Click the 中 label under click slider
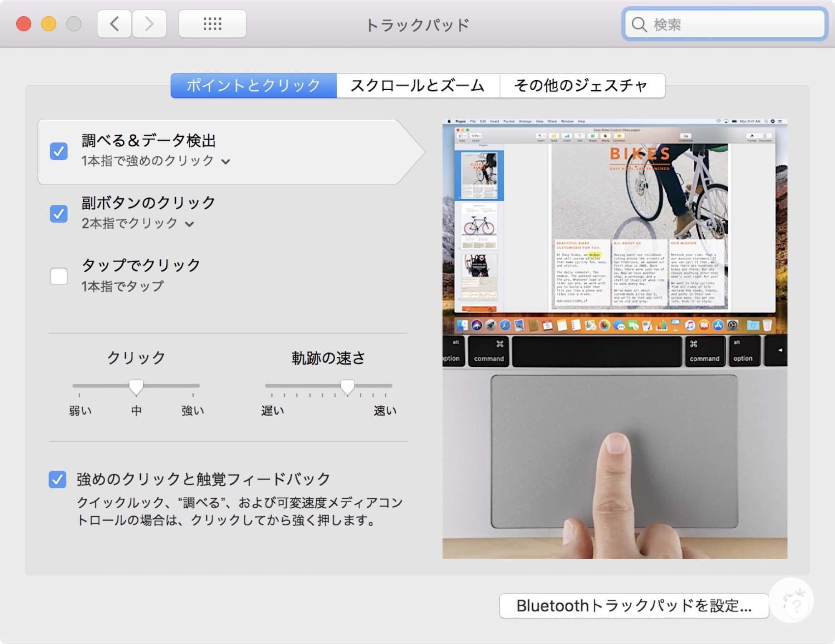 pyautogui.click(x=137, y=411)
